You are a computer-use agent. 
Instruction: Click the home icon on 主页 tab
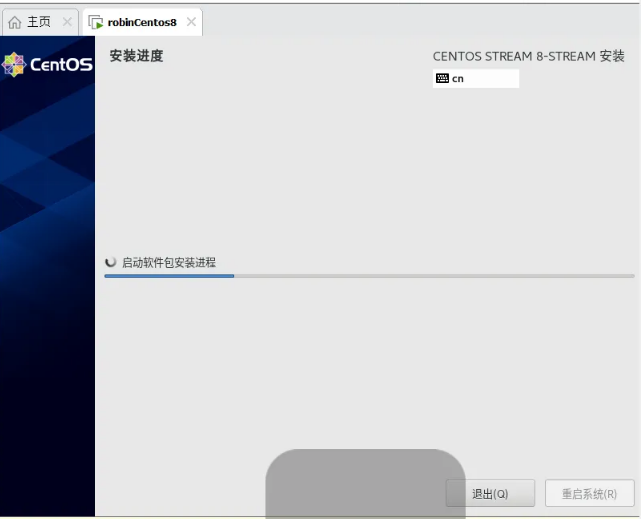(15, 22)
